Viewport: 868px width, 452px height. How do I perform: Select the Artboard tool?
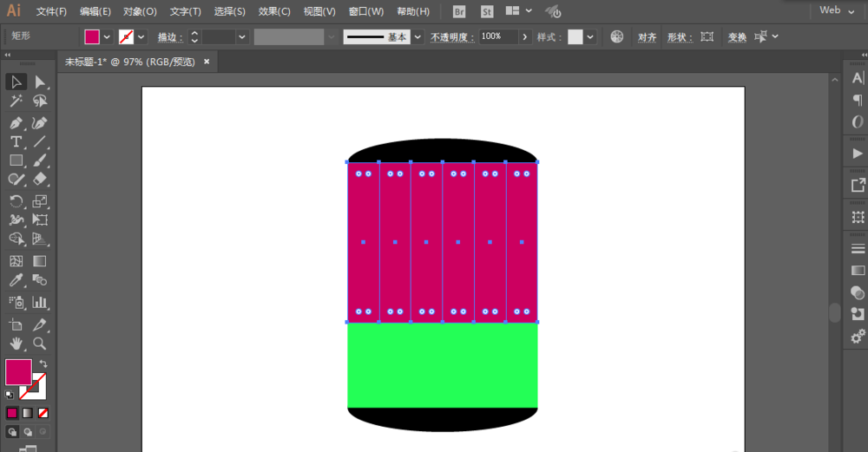coord(16,324)
